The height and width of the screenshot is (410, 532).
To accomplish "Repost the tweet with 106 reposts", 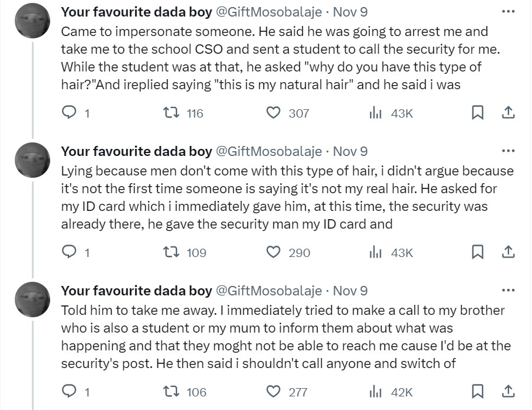I will (171, 392).
